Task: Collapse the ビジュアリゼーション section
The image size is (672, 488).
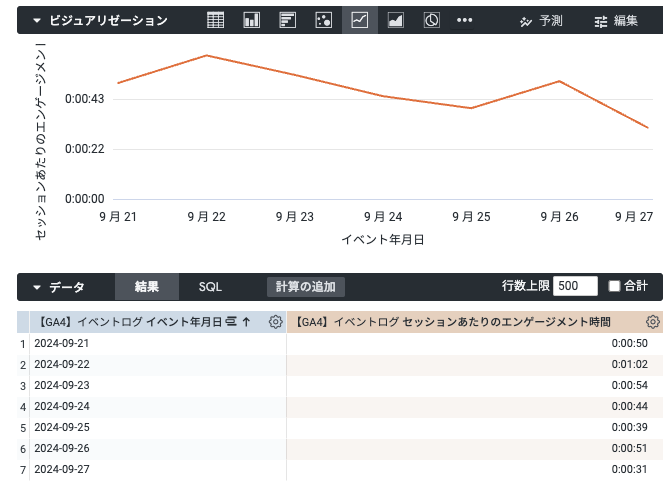Action: coord(37,20)
